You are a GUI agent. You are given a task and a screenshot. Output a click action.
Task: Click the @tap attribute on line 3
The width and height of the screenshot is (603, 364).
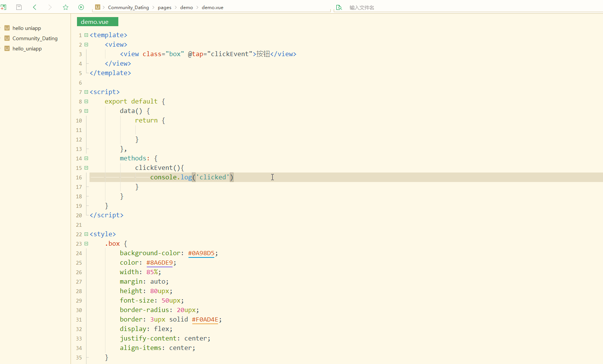click(x=195, y=54)
